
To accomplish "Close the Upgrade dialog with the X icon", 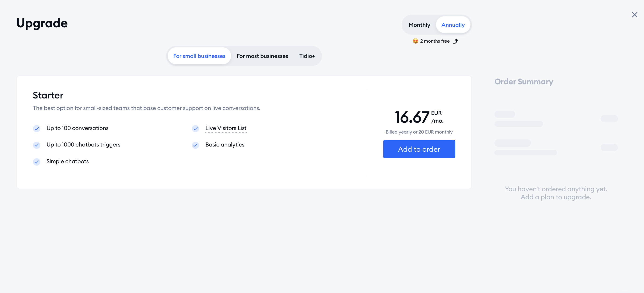I will coord(634,15).
